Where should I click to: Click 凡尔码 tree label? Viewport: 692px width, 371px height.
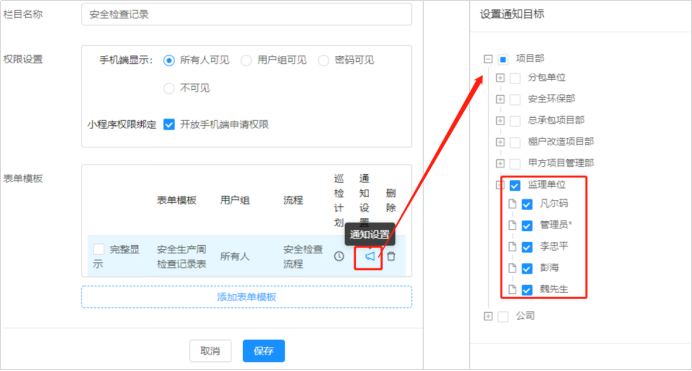click(x=554, y=203)
